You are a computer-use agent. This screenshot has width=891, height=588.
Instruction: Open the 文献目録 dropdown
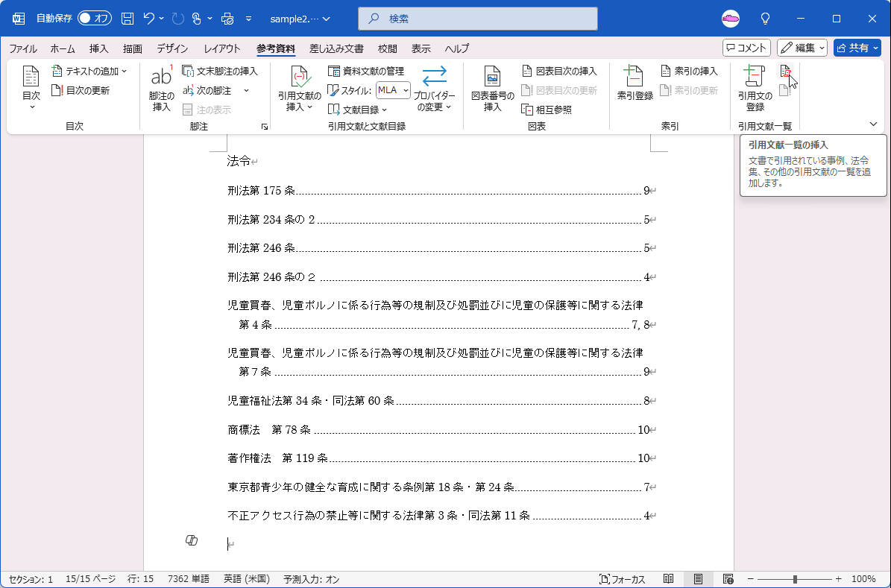[357, 110]
